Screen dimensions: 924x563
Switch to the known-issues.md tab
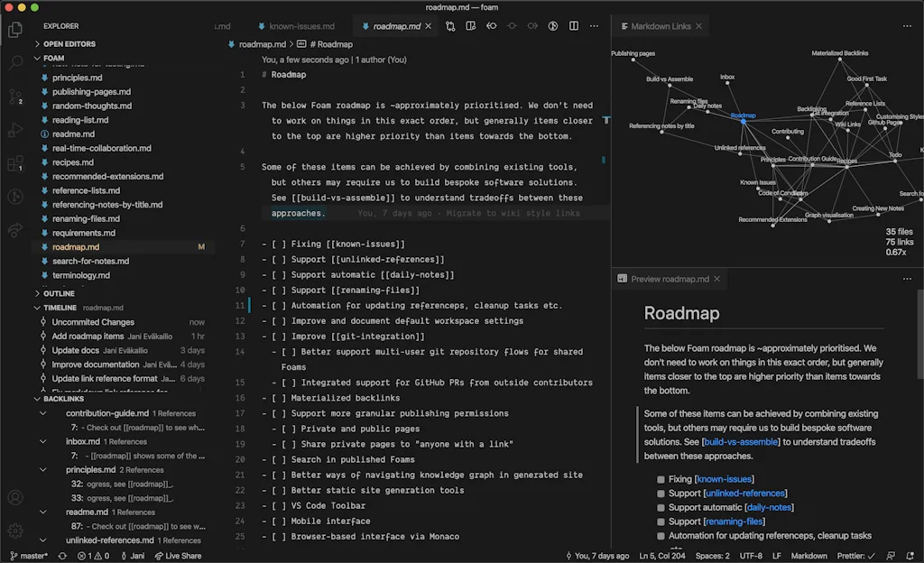point(296,26)
